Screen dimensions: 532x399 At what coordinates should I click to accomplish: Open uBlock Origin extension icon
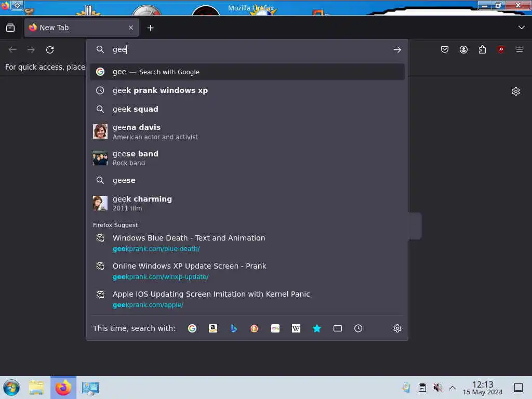pos(501,49)
